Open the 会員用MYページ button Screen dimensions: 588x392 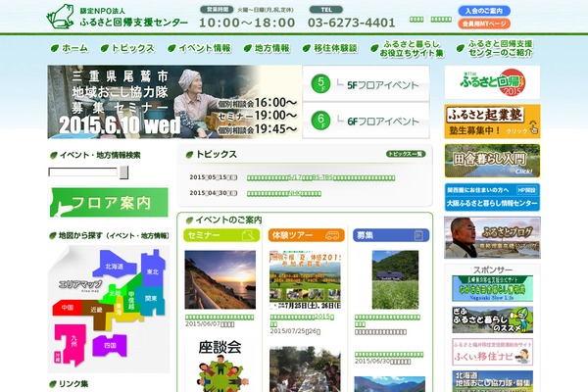(x=484, y=24)
